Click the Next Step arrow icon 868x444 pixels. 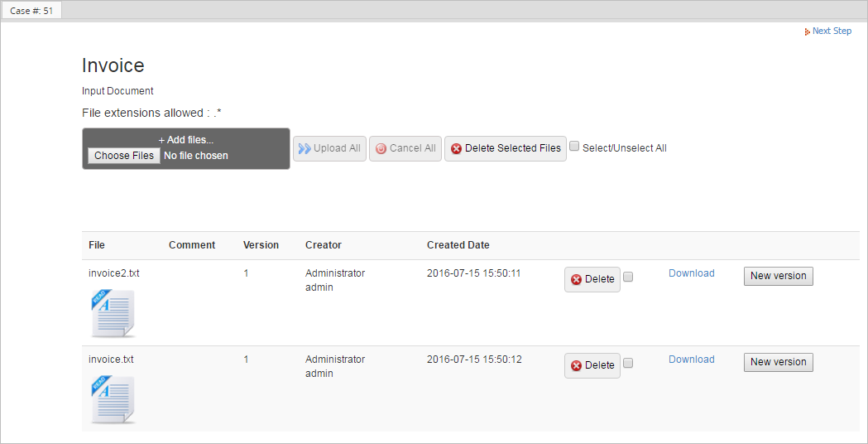point(807,31)
